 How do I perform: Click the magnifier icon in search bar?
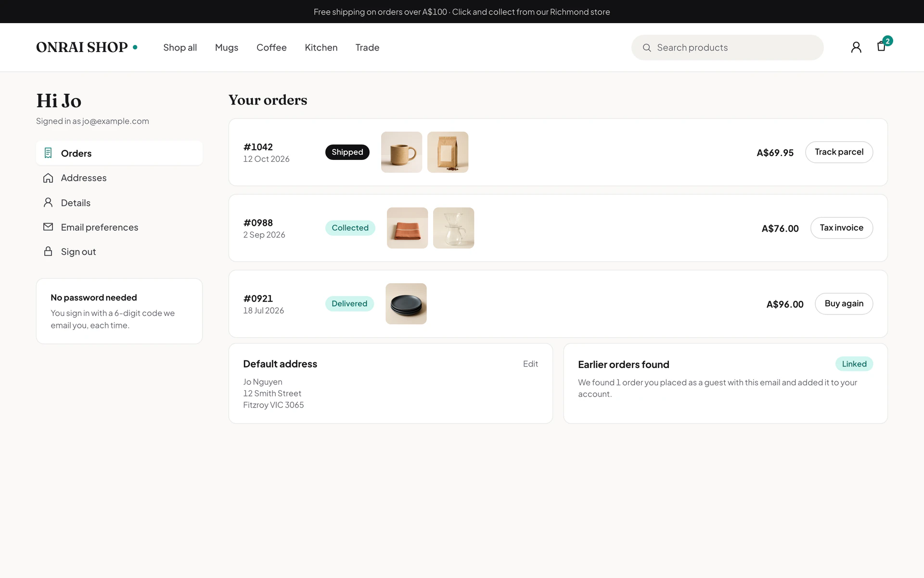(x=647, y=48)
